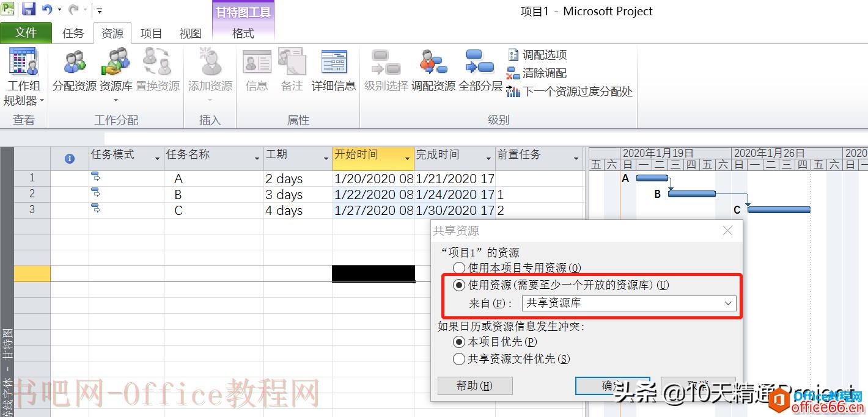Go to next overallocation (下一个资源过度分配处)

pyautogui.click(x=570, y=92)
